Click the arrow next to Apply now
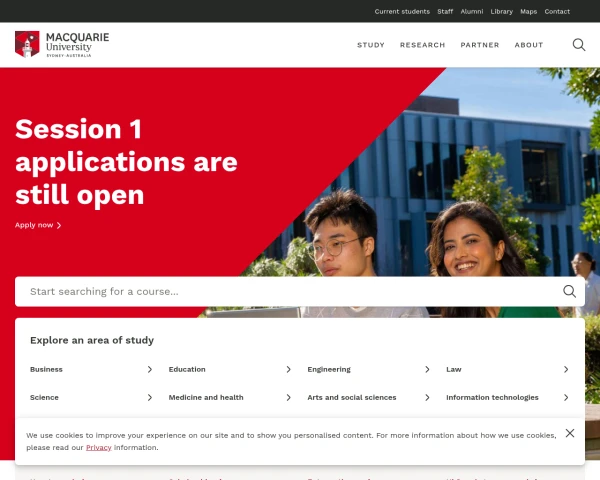The width and height of the screenshot is (600, 480). (59, 225)
